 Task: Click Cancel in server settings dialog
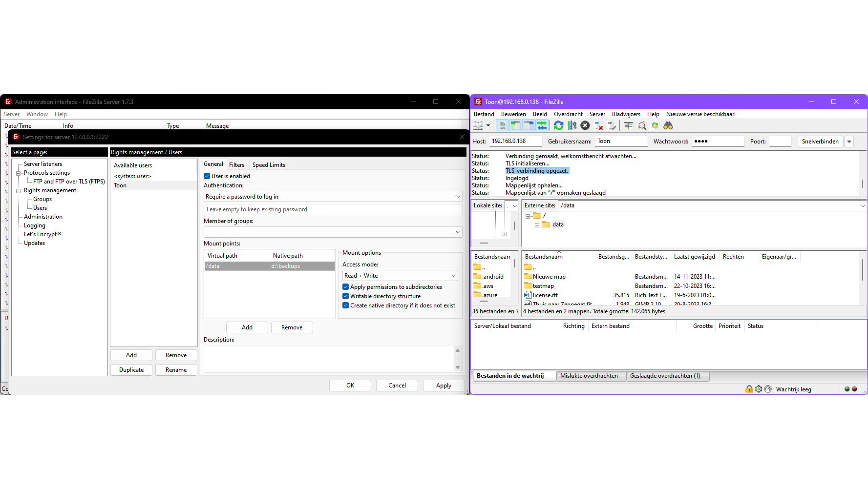[397, 386]
